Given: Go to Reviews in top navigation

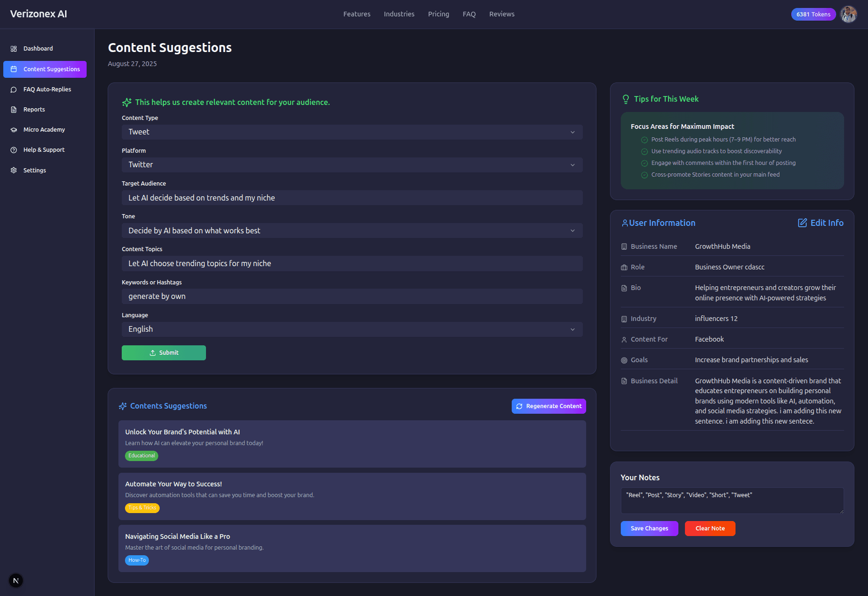Looking at the screenshot, I should [x=501, y=14].
